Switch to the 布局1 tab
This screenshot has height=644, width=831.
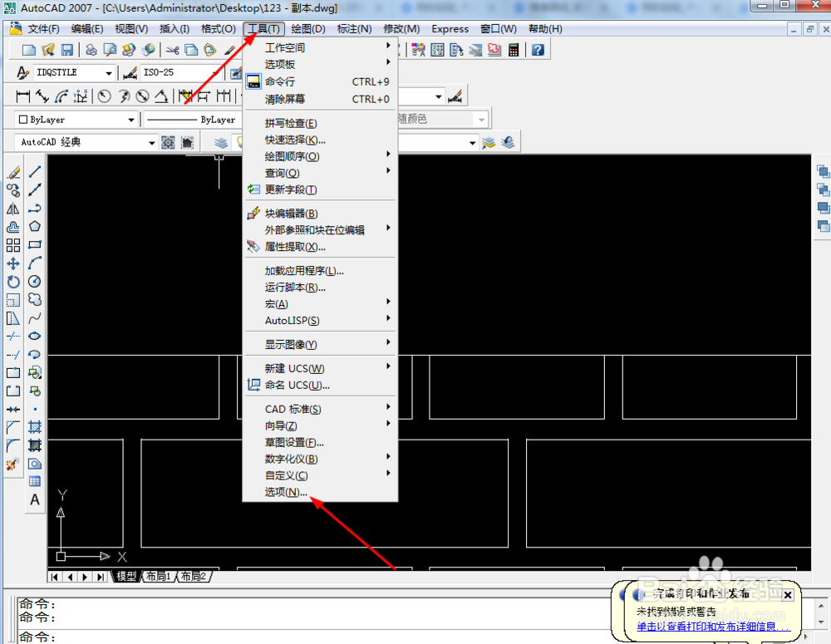(x=159, y=576)
